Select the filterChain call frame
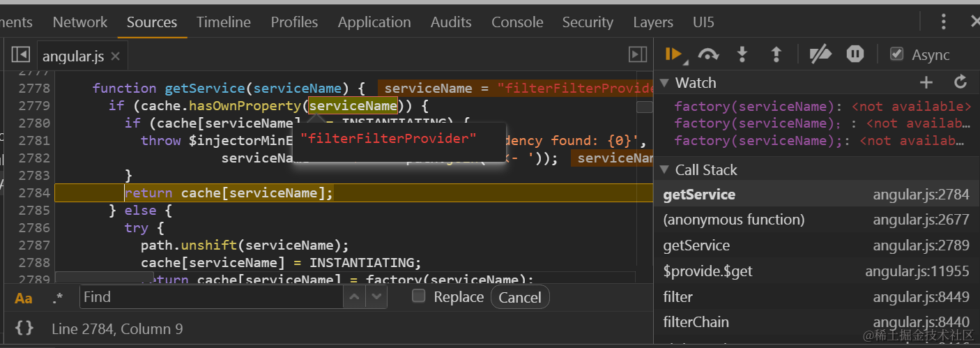The image size is (980, 348). coord(816,322)
